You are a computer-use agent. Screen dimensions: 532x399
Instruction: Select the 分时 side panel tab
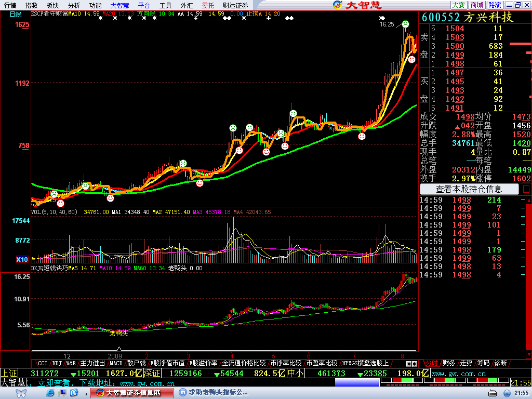point(432,363)
